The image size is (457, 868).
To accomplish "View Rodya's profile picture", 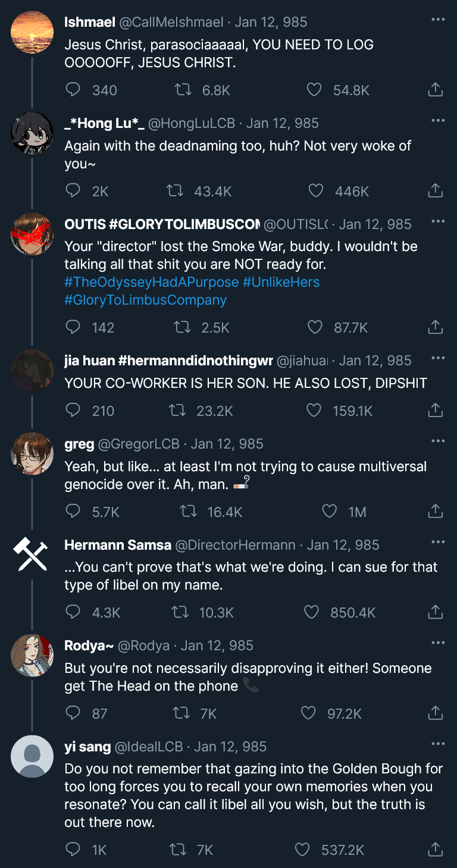I will click(32, 656).
